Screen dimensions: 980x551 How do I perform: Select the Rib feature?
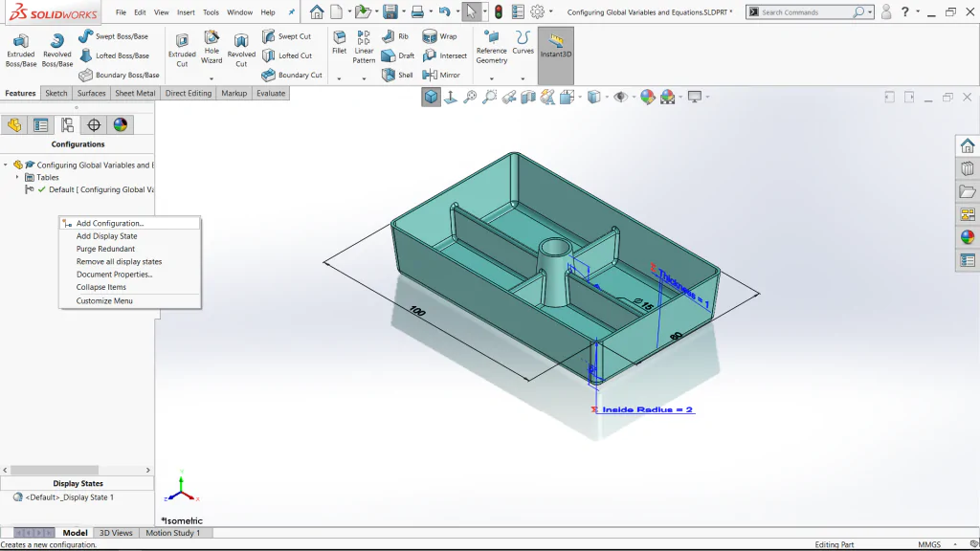pyautogui.click(x=395, y=36)
